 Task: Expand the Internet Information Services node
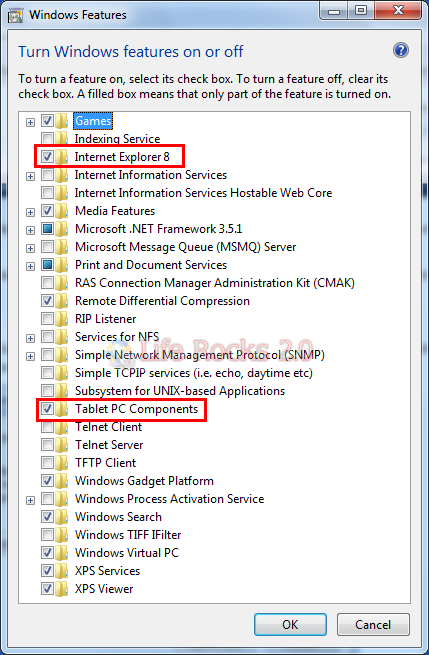[x=30, y=176]
